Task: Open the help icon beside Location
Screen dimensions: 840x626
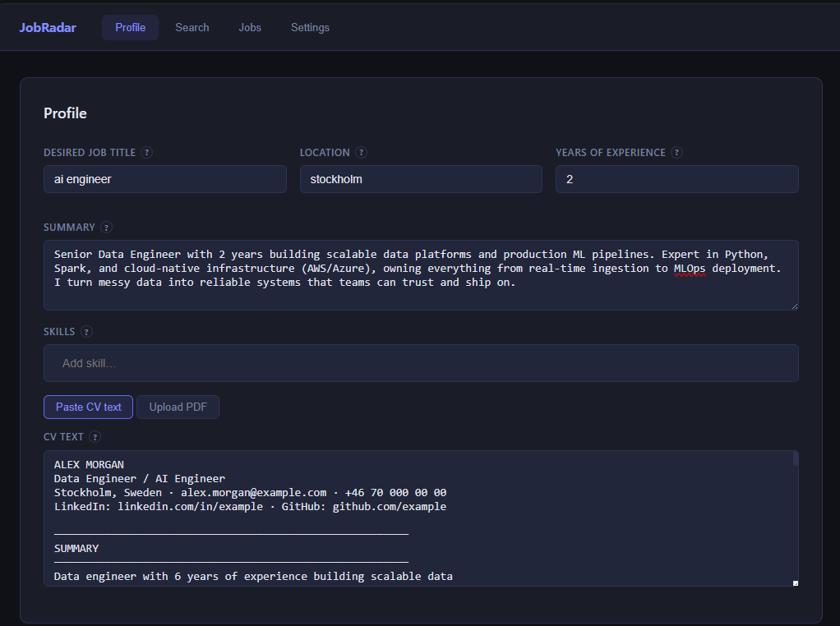Action: click(x=361, y=153)
